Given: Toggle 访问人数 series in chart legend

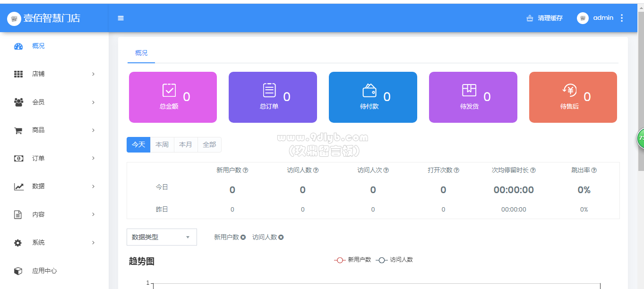Looking at the screenshot, I should (394, 260).
